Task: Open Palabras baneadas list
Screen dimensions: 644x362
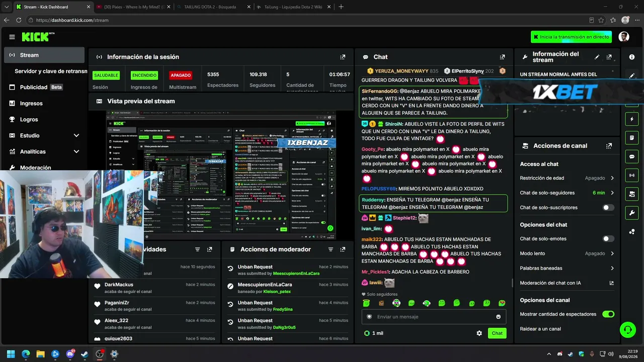Action: click(x=567, y=268)
